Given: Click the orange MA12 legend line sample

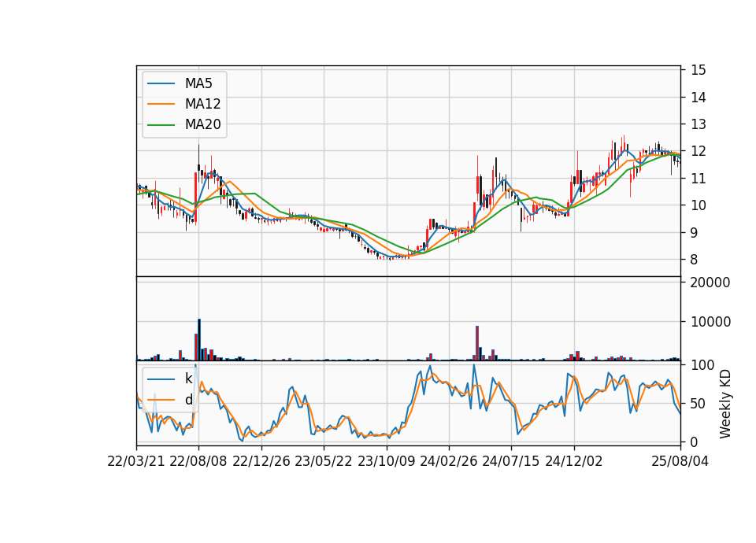Looking at the screenshot, I should 161,104.
